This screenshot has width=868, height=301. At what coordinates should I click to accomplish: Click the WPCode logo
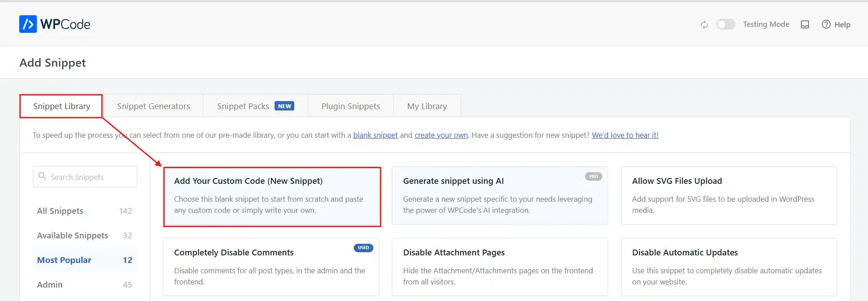click(55, 24)
